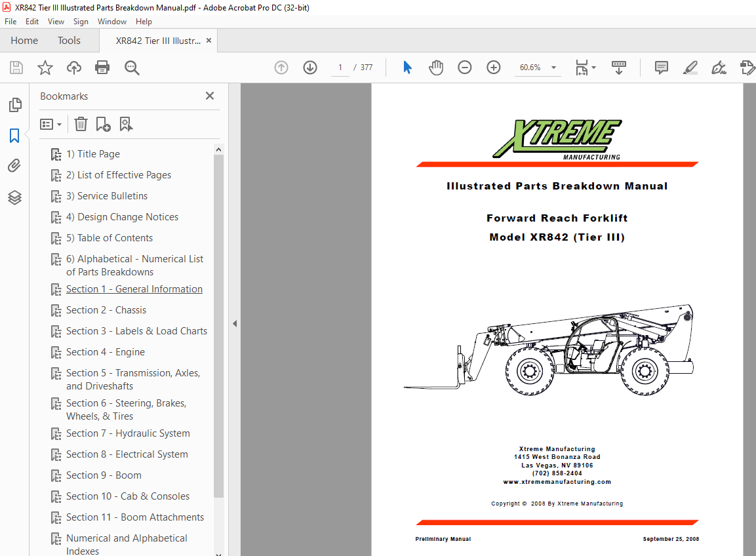Open Numerical and Alphabetical Indexes bookmark

[127, 544]
